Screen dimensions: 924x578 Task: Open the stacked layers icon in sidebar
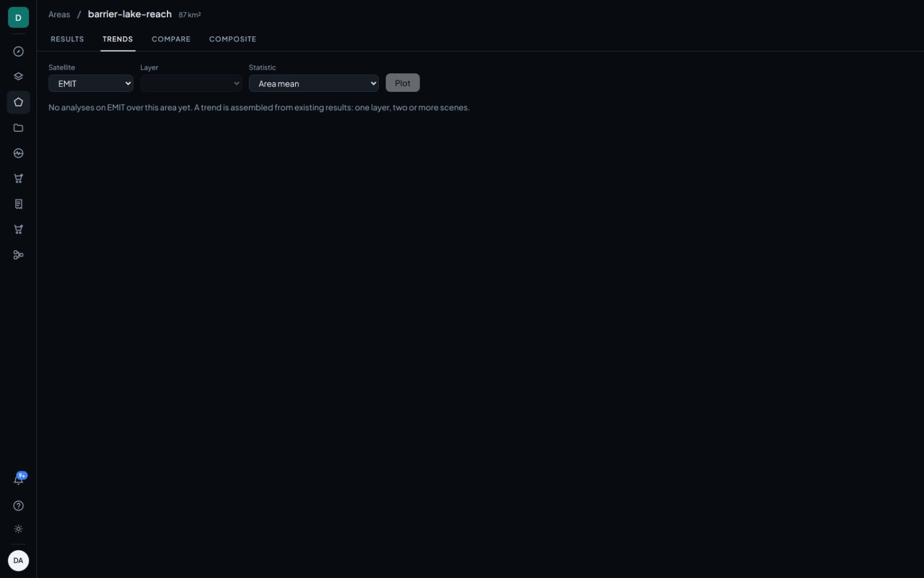[x=18, y=77]
